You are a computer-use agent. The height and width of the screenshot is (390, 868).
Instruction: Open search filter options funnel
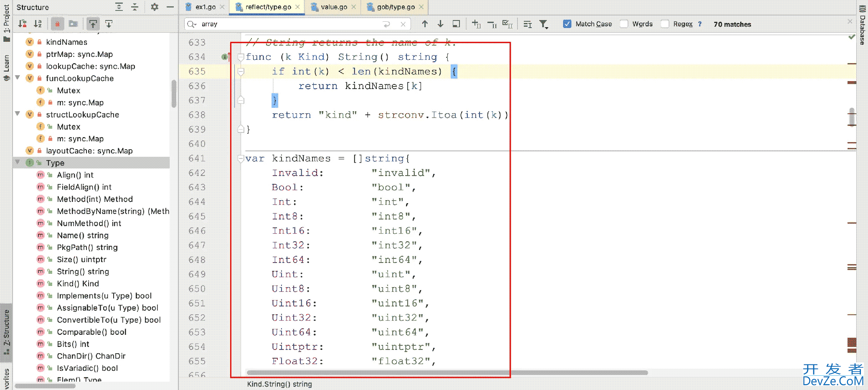pyautogui.click(x=543, y=24)
